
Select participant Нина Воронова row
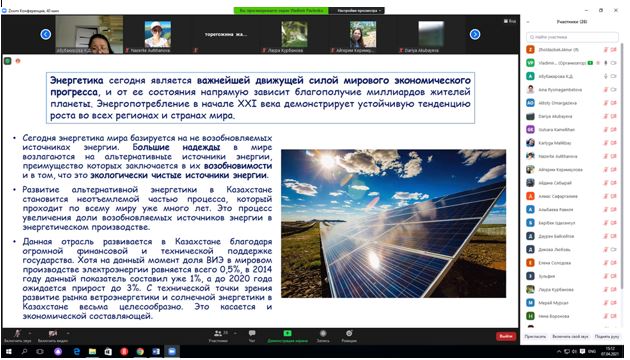572,316
